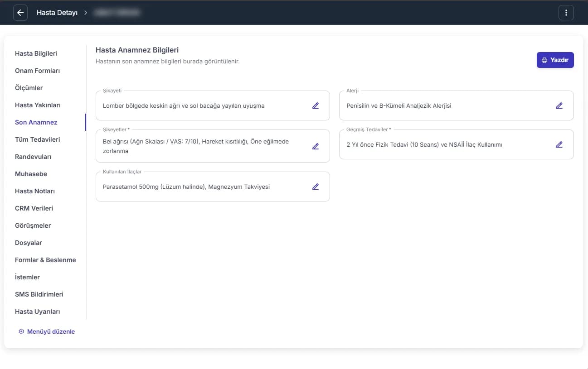Image resolution: width=588 pixels, height=369 pixels.
Task: Click the pencil icon for Geçmiş Tedaviler
Action: pos(559,144)
